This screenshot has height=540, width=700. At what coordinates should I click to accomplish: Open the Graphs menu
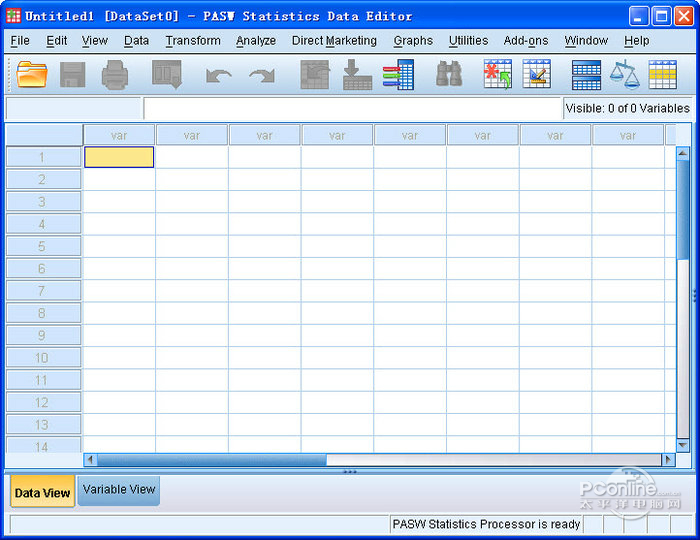pyautogui.click(x=413, y=41)
